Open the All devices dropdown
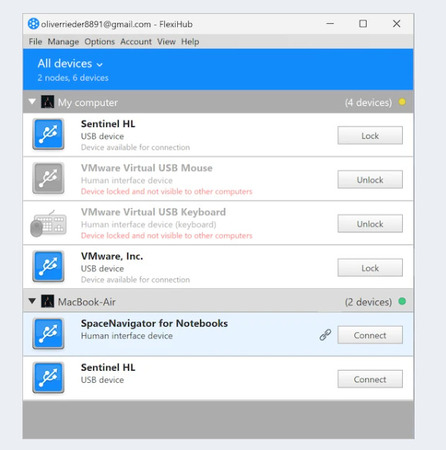This screenshot has width=446, height=450. [70, 63]
